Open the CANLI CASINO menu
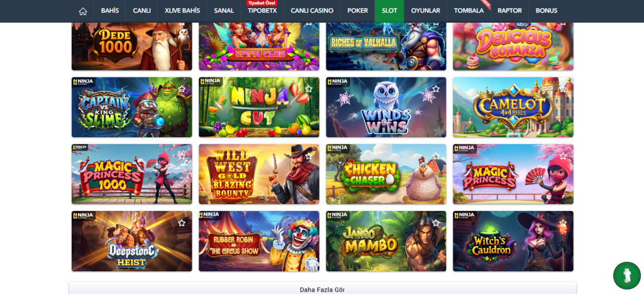Viewport: 644px width, 294px height. (312, 11)
